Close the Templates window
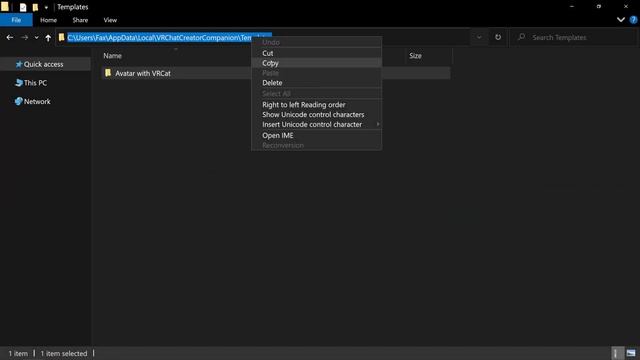Screen dimensions: 640x360 (x=626, y=7)
